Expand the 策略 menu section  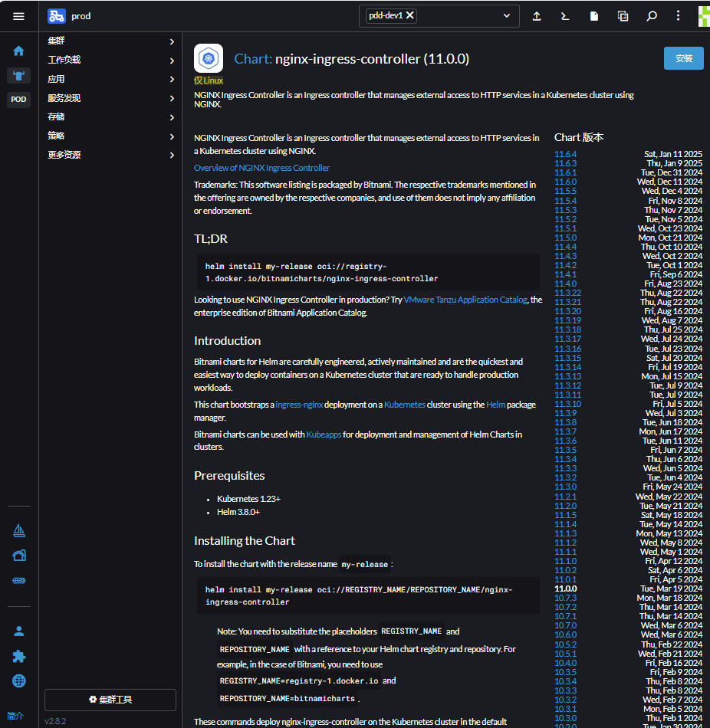(x=110, y=136)
